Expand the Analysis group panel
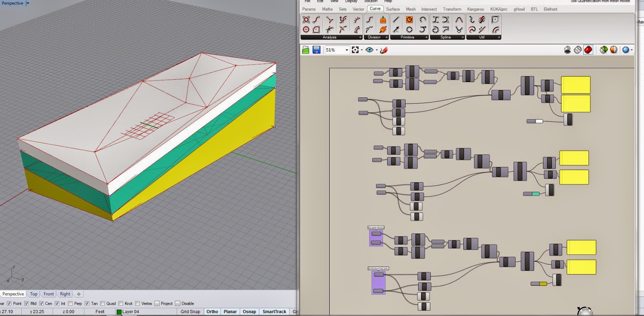 pyautogui.click(x=360, y=37)
